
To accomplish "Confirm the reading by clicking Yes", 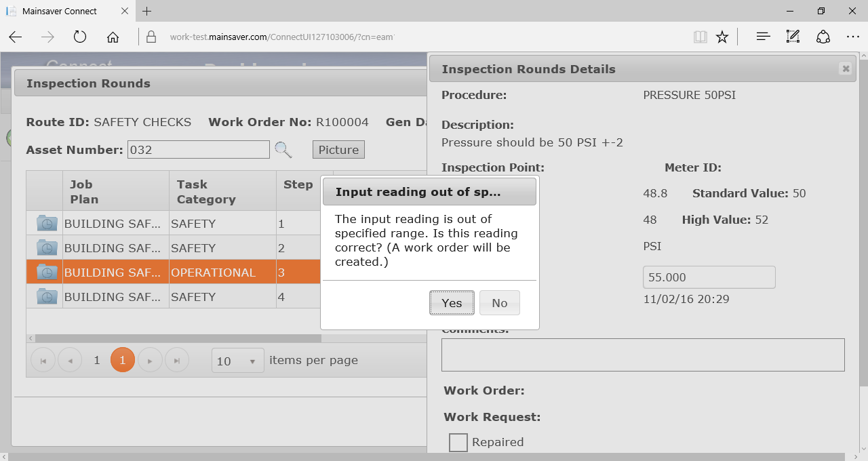I will [452, 303].
